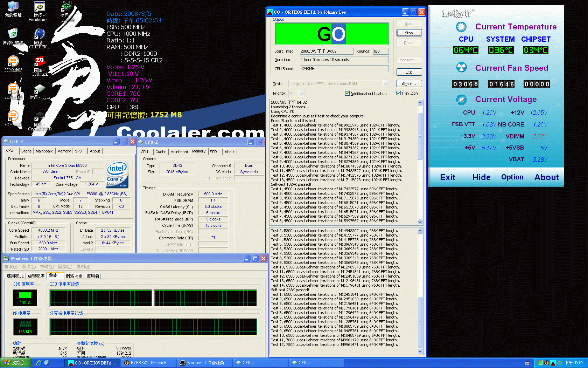Open the Test type dropdown in ORTHOS

coord(385,84)
